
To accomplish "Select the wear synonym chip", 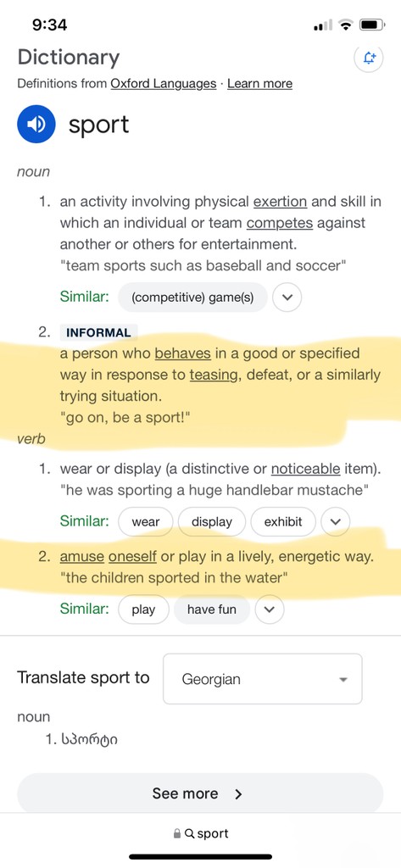I will tap(146, 521).
